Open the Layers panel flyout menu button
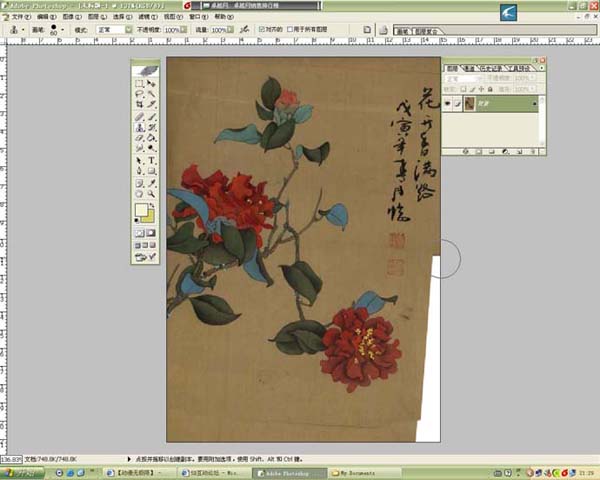Screen dimensions: 600x480 (541, 68)
